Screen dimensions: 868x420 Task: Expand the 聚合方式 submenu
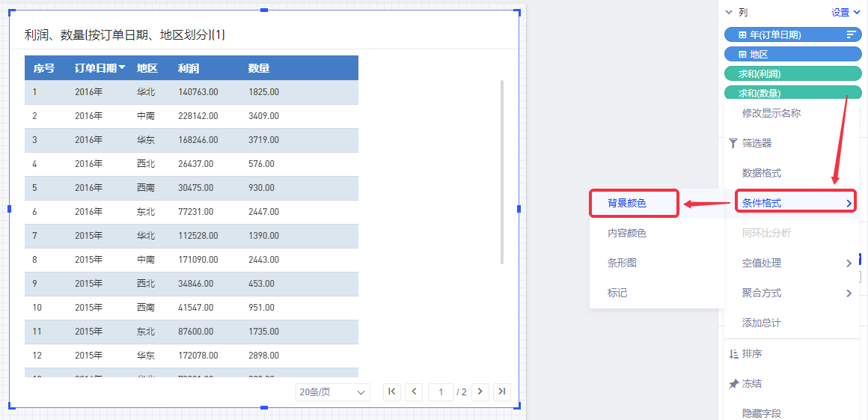click(849, 293)
